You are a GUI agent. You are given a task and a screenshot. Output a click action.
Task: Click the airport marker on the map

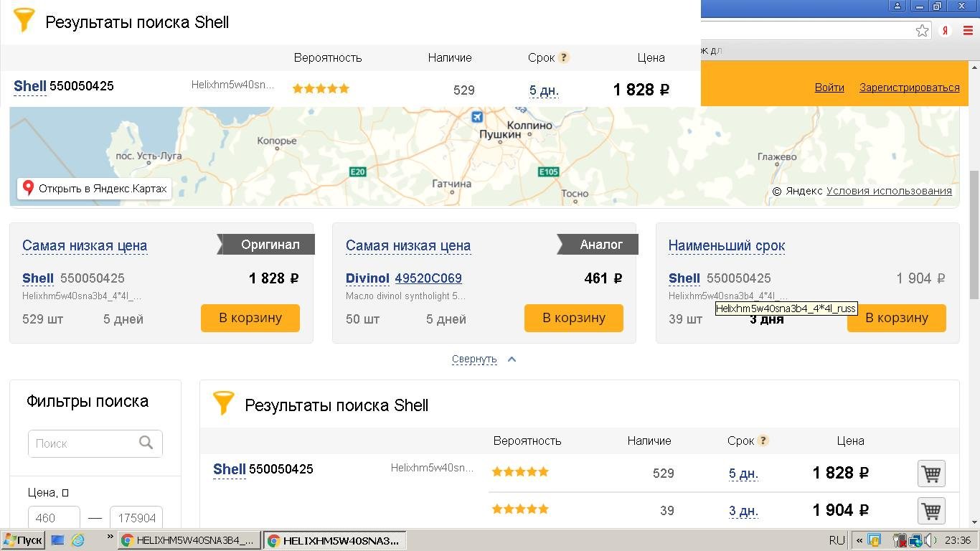coord(477,116)
